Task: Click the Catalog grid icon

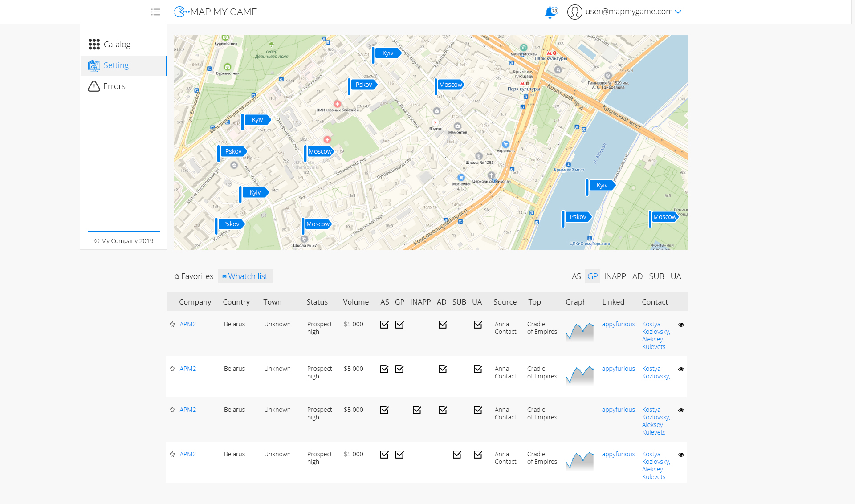Action: (x=94, y=44)
